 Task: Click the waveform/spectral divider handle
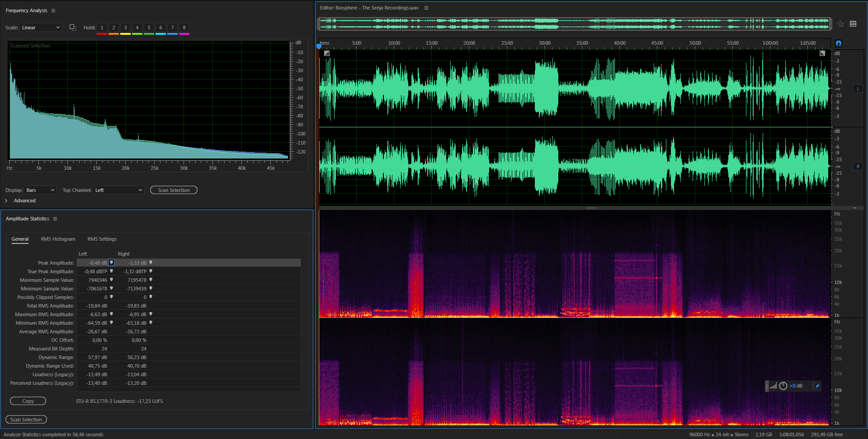591,208
